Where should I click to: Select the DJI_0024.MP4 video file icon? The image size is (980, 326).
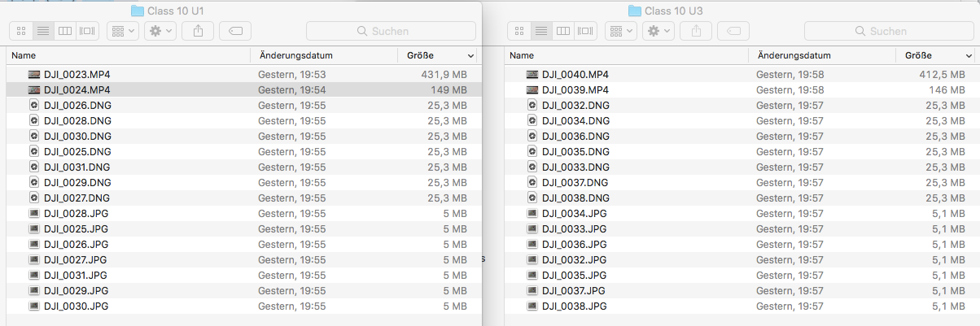tap(33, 89)
